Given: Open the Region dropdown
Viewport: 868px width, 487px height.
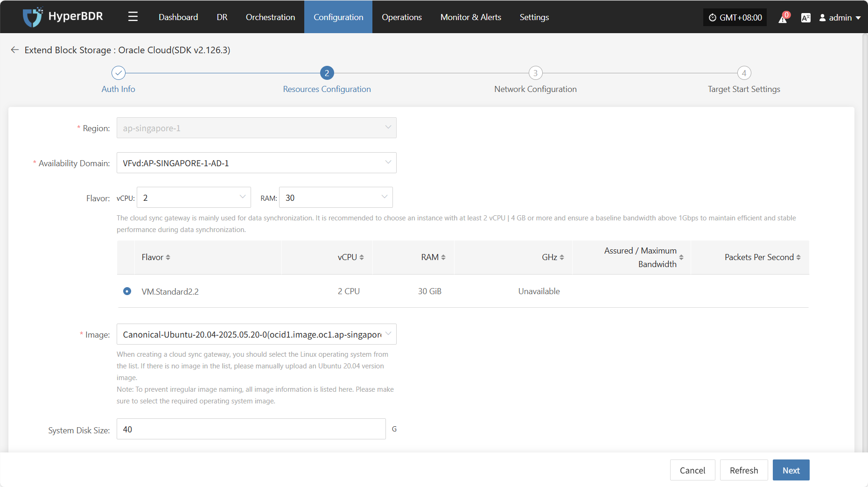Looking at the screenshot, I should (x=257, y=127).
